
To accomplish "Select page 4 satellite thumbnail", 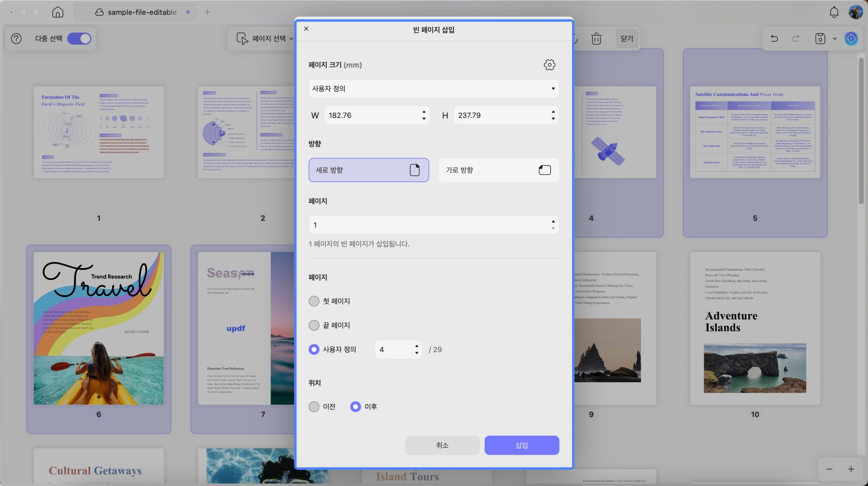I will (x=615, y=132).
